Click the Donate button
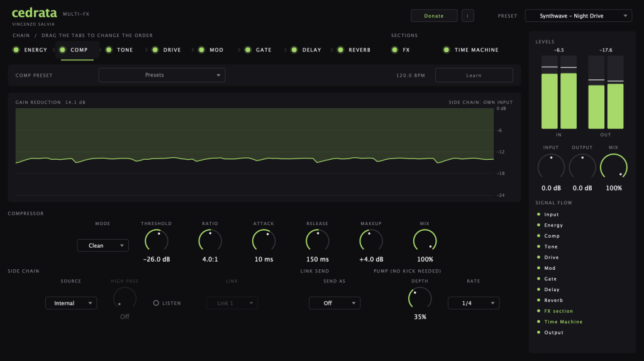The image size is (644, 361). pos(434,16)
